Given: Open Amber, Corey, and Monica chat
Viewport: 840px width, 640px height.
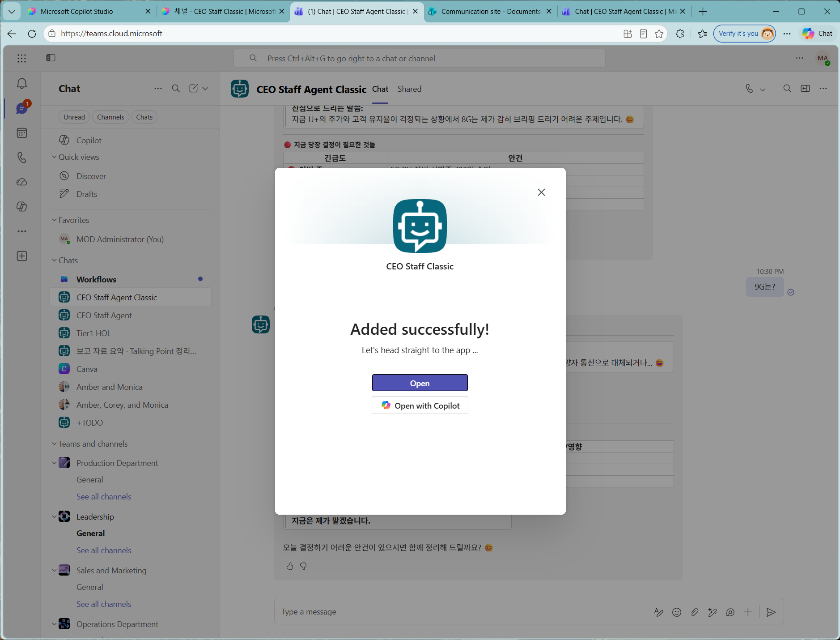Looking at the screenshot, I should click(x=130, y=405).
